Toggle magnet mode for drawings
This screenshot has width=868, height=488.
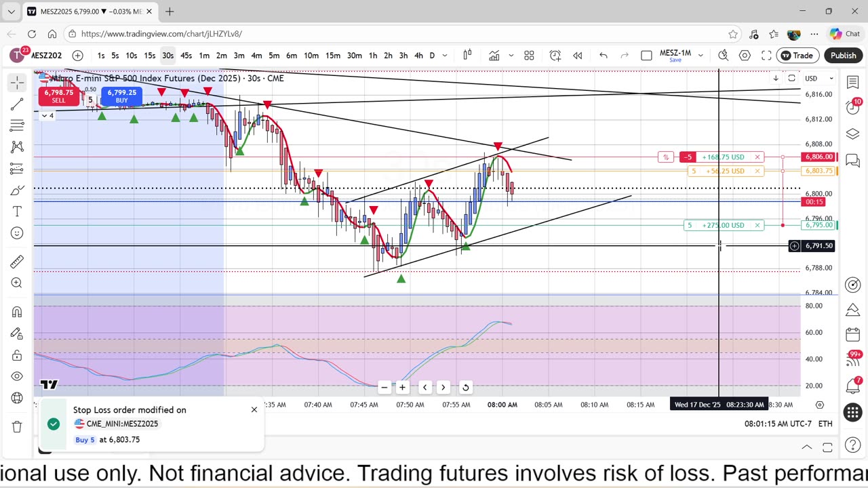click(17, 312)
